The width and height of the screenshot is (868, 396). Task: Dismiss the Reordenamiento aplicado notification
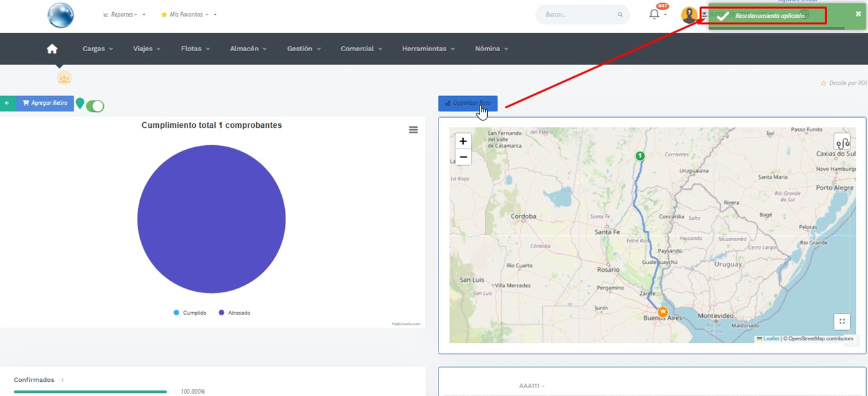tap(858, 13)
